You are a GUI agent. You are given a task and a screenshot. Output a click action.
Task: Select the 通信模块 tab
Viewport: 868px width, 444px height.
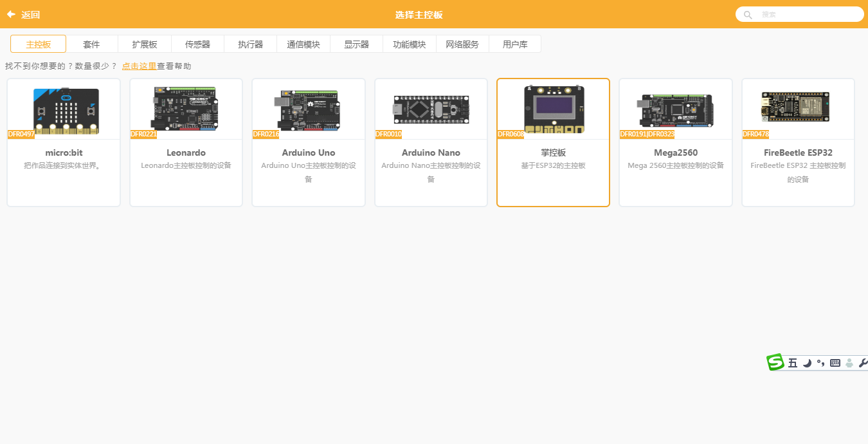point(303,44)
